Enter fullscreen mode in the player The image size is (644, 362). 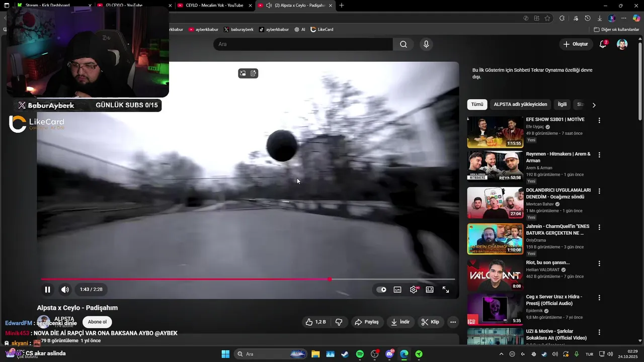[x=446, y=290]
